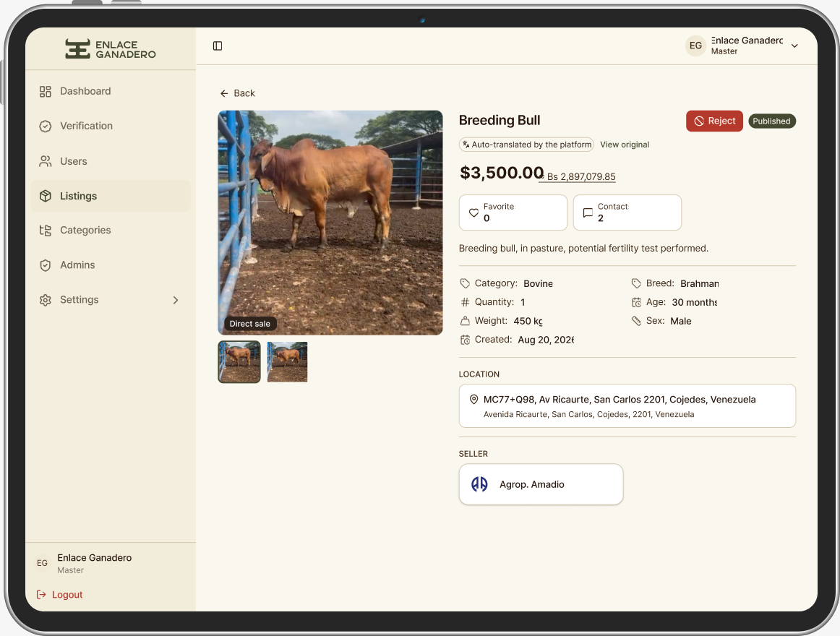This screenshot has height=636, width=840.
Task: Click the Breeding Bull title
Action: click(x=500, y=121)
